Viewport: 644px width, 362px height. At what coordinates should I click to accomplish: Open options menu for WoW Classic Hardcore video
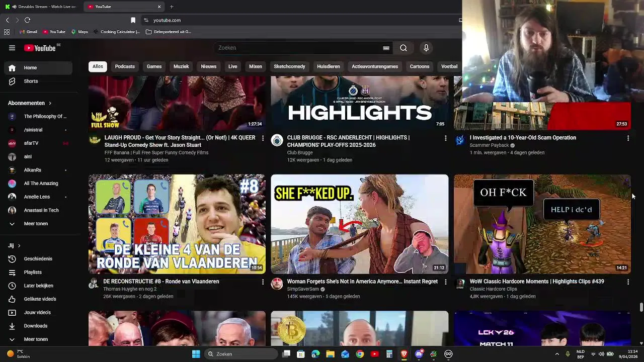(628, 282)
